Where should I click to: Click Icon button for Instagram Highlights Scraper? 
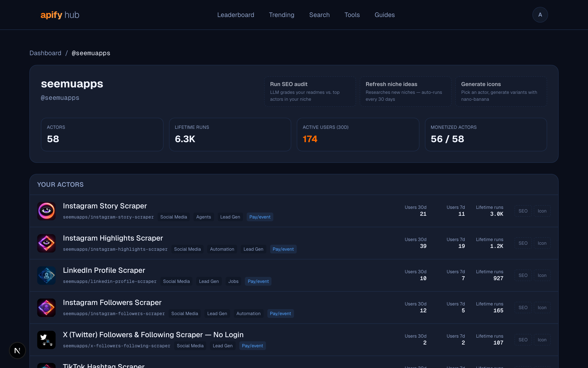542,243
